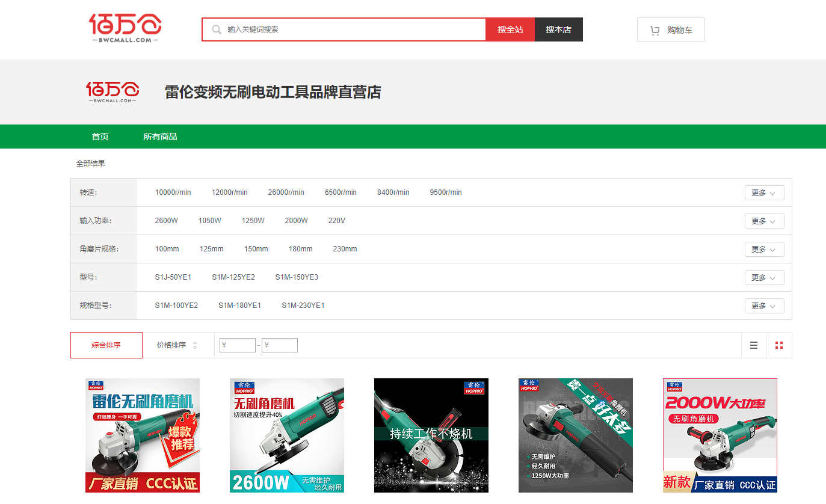The width and height of the screenshot is (826, 504).
Task: Filter by 9500r/min speed
Action: (446, 192)
